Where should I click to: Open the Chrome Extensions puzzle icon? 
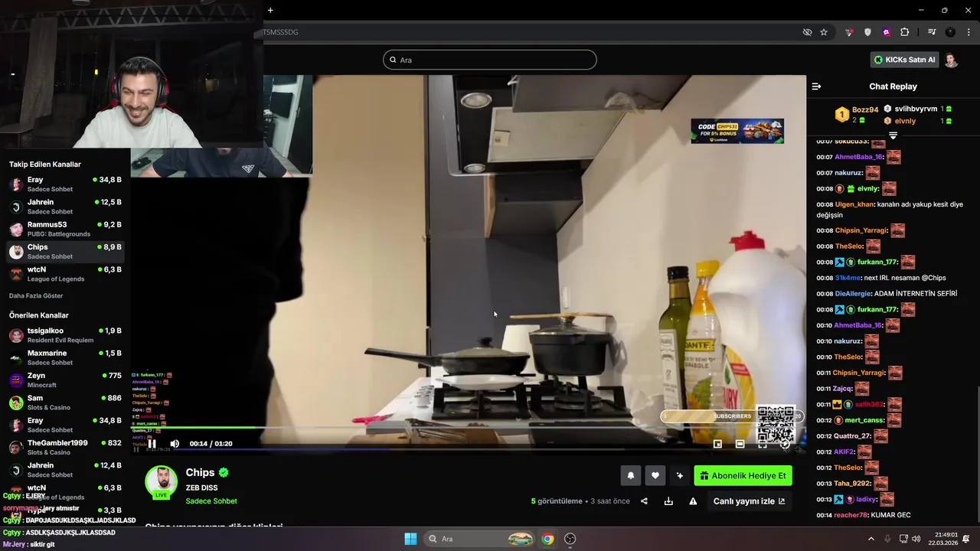[905, 32]
